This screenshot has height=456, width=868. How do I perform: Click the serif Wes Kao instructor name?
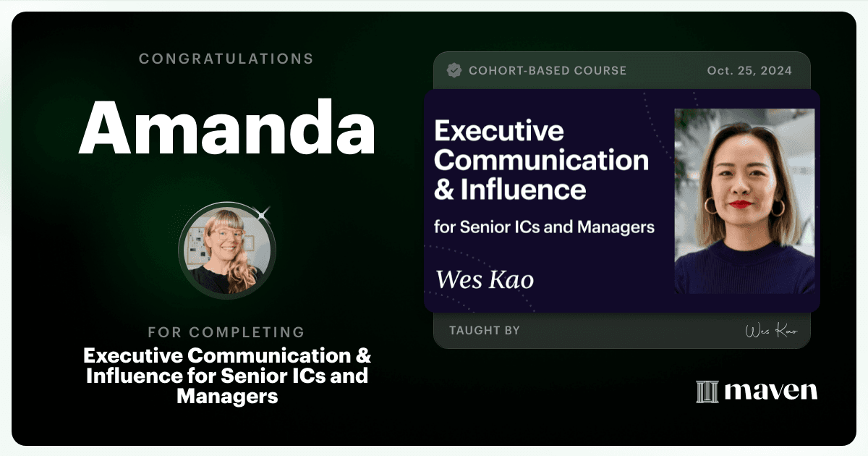[485, 279]
